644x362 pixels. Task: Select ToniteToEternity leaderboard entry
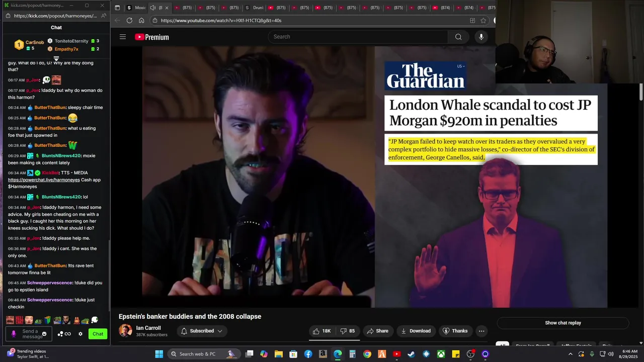(x=73, y=41)
